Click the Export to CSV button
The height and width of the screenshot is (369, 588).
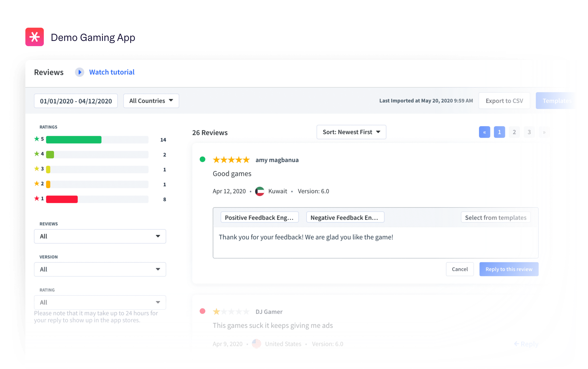point(504,101)
